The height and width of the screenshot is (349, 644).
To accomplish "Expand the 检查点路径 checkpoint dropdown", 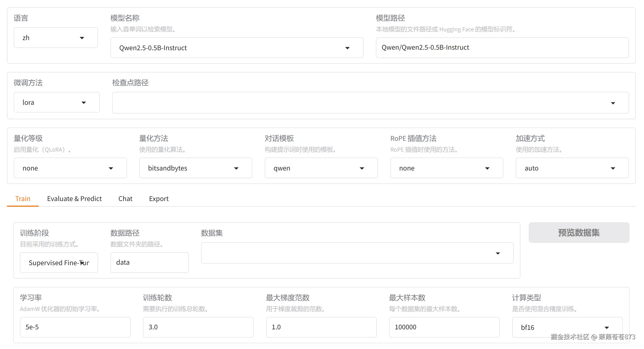I will coord(370,103).
